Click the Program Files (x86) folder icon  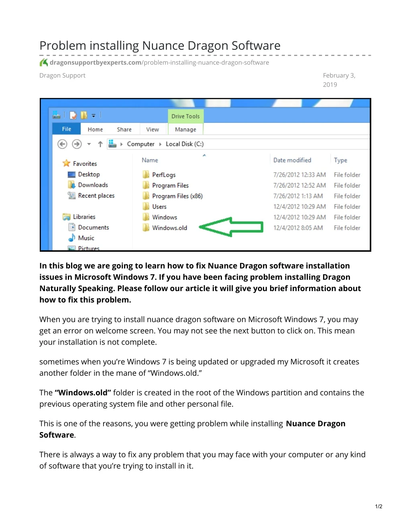coord(146,196)
